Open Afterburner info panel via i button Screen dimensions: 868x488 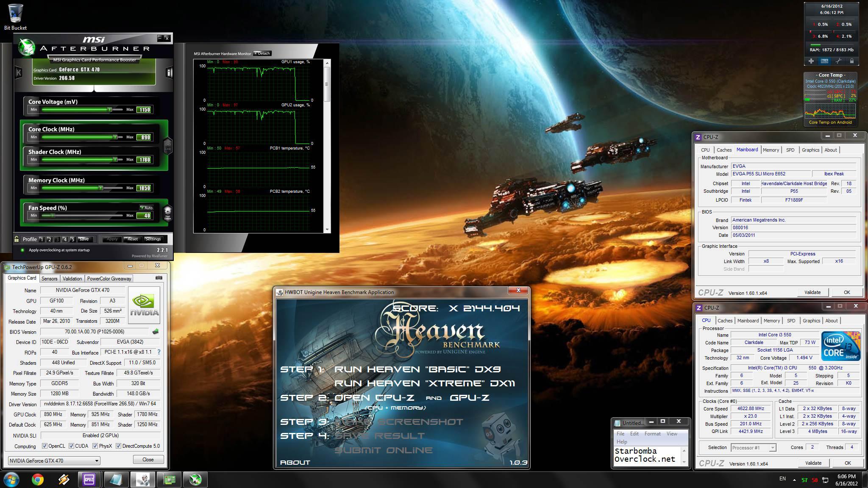(169, 73)
